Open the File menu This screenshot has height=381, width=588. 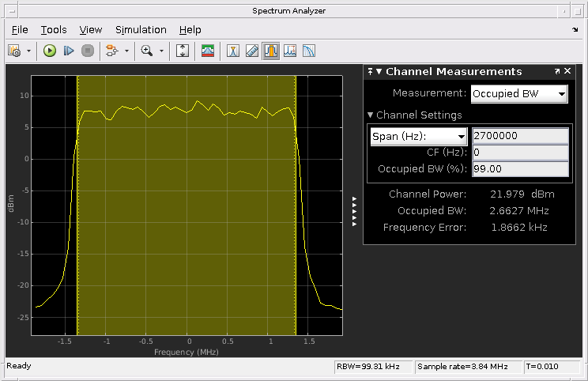click(x=20, y=29)
